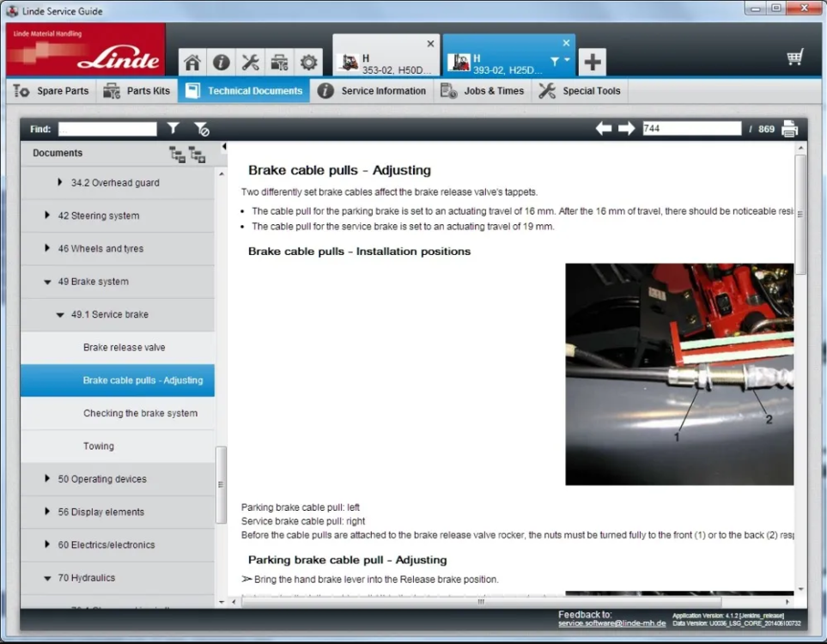827x644 pixels.
Task: Click the service.software@linde-mh.de email link
Action: point(611,623)
